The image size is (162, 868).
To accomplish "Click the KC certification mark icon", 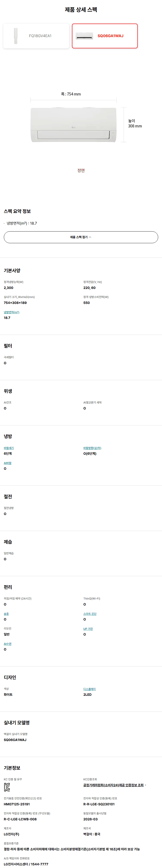I will (x=7, y=787).
